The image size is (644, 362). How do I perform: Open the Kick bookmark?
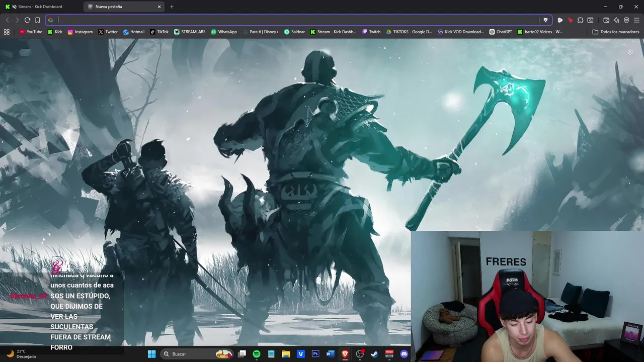coord(55,32)
